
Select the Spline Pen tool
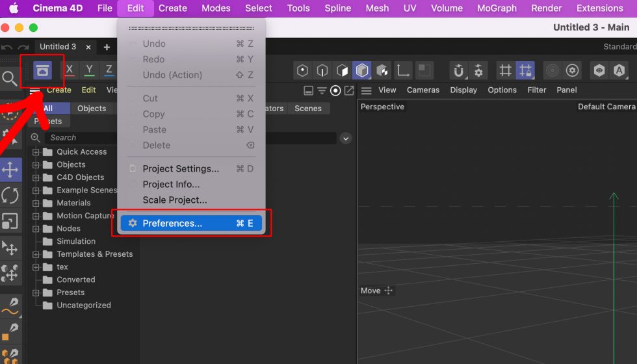tap(10, 306)
